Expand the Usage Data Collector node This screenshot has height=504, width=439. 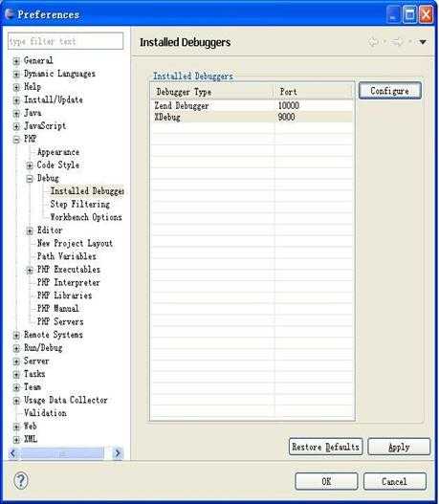point(16,401)
